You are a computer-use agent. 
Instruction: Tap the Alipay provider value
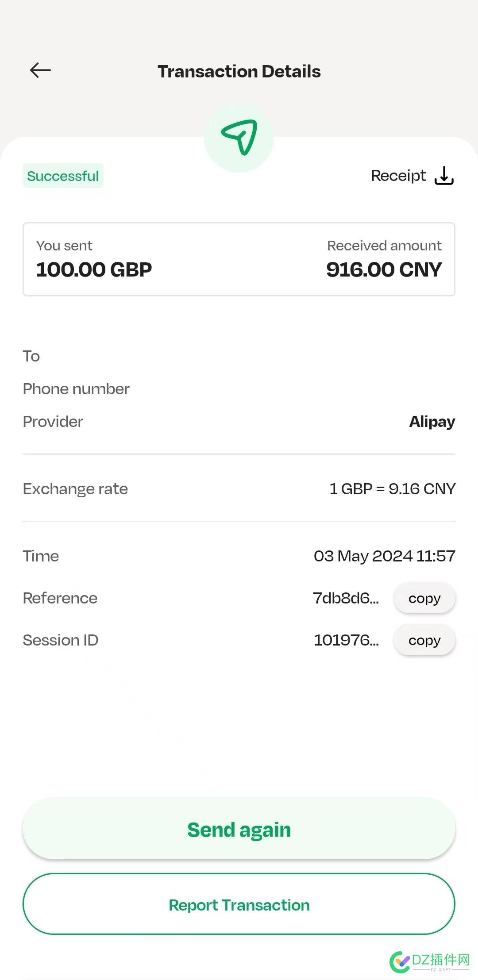[432, 422]
